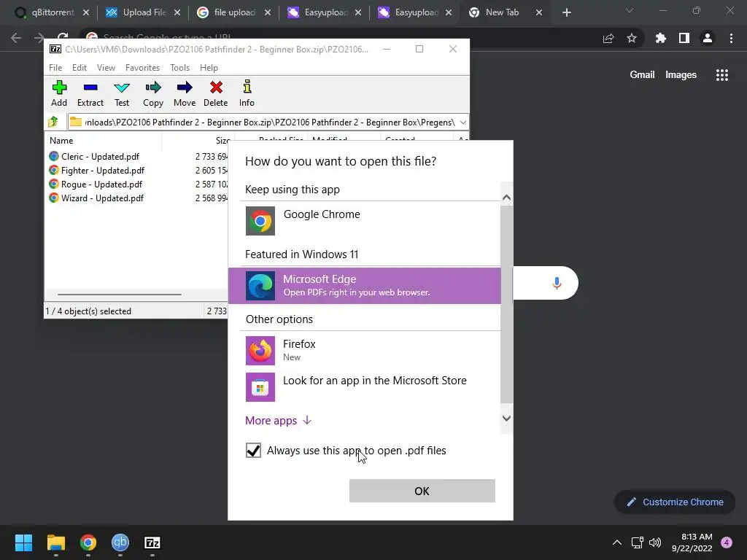Click the tab search chevron in Chrome
Image resolution: width=747 pixels, height=560 pixels.
coord(630,10)
